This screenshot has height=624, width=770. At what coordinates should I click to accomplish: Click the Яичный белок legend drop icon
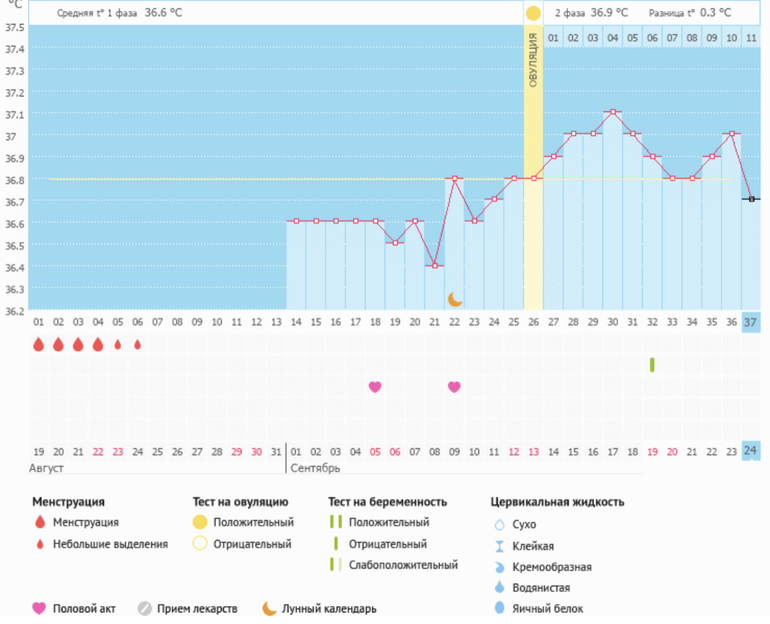tap(500, 608)
